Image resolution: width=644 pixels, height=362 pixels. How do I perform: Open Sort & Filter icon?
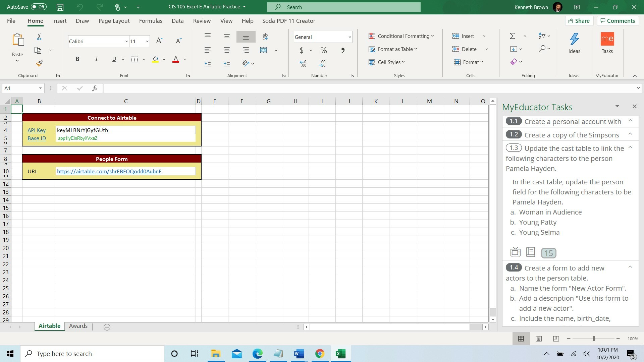(542, 36)
